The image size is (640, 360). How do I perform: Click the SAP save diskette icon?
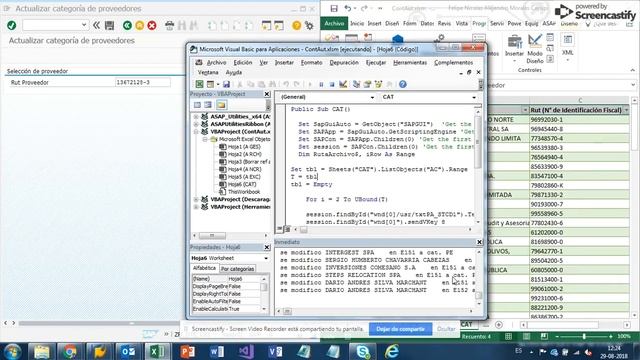[x=109, y=25]
